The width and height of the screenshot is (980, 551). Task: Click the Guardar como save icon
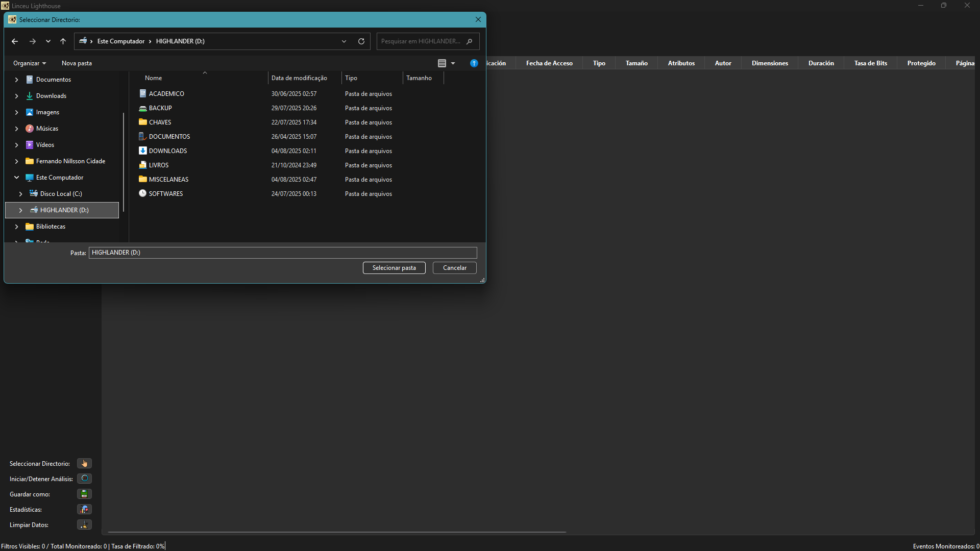coord(84,494)
